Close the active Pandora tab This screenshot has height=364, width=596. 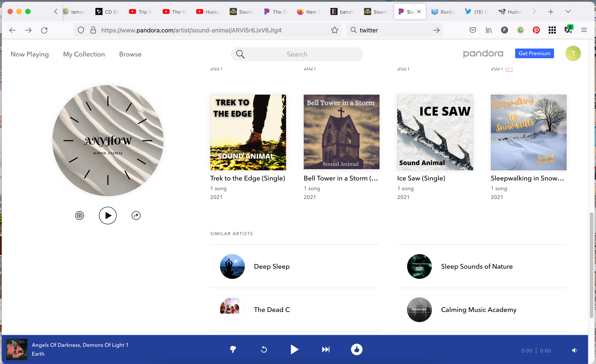click(419, 11)
